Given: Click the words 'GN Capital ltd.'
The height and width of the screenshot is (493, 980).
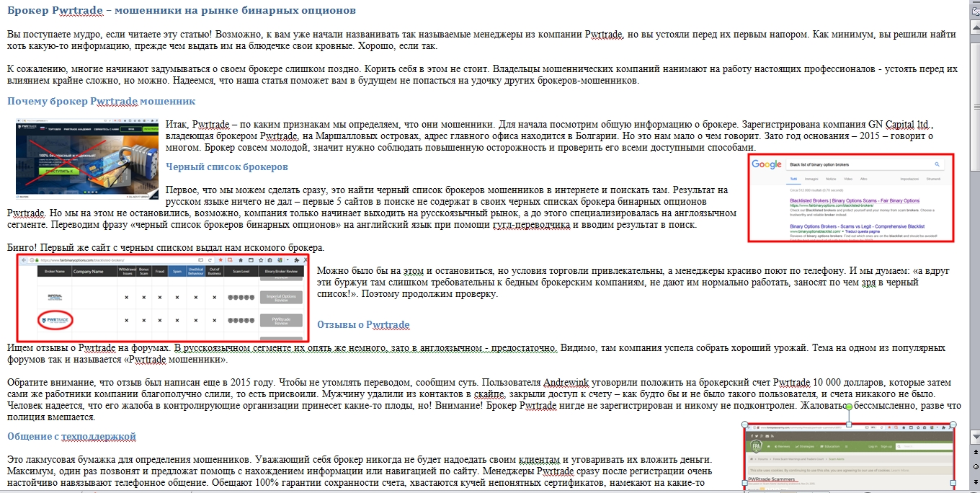Looking at the screenshot, I should coord(899,123).
